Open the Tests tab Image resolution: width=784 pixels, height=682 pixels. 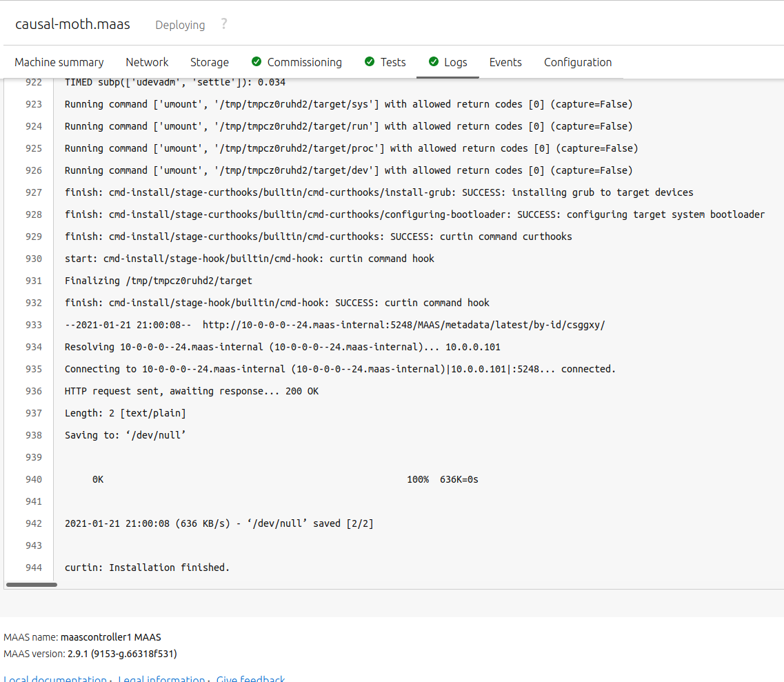pos(393,63)
